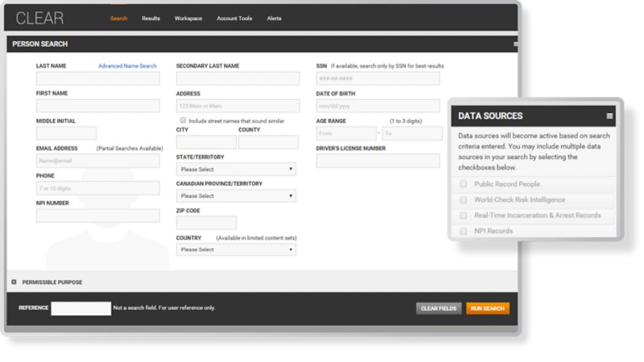
Task: Enable Real-Time Incarceration & Arrest Records
Action: pyautogui.click(x=463, y=215)
